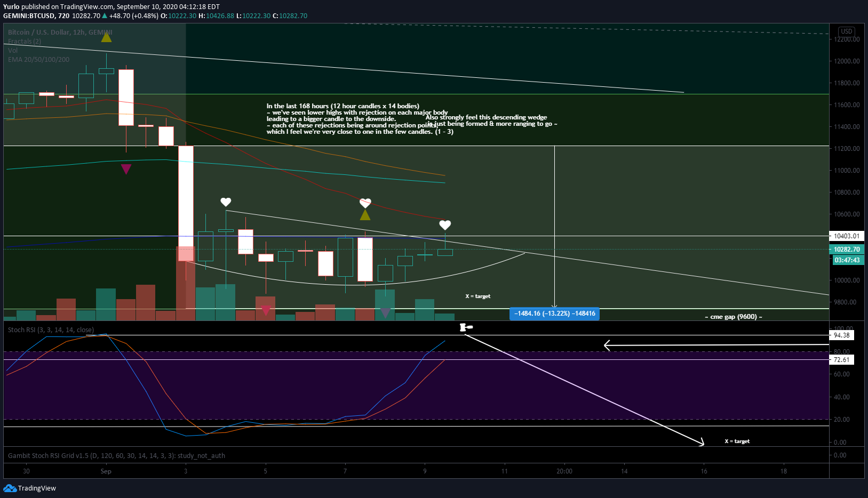Viewport: 868px width, 498px height.
Task: Click the red down triangle in volume bars near Sep 5
Action: (266, 310)
